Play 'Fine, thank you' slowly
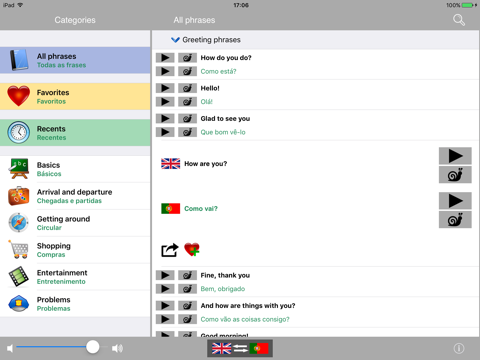The width and height of the screenshot is (480, 360). click(187, 275)
